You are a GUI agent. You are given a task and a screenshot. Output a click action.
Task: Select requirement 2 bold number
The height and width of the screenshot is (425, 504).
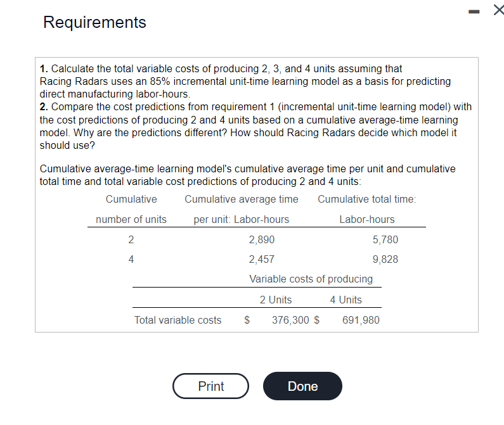point(44,107)
